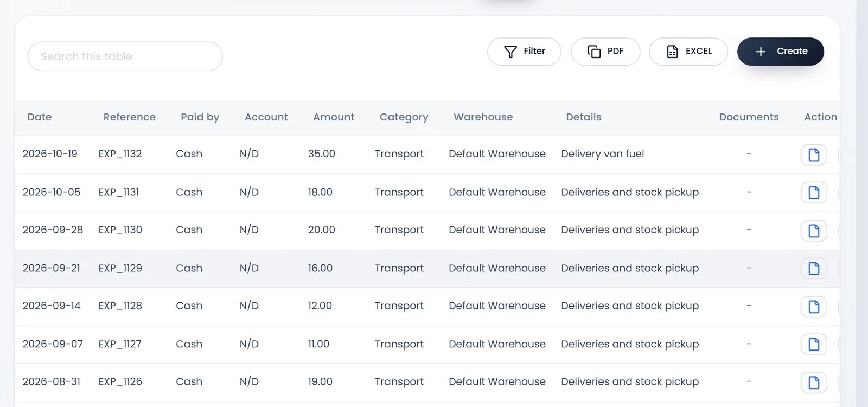Sort by the Category column header
Image resolution: width=868 pixels, height=407 pixels.
[x=404, y=117]
